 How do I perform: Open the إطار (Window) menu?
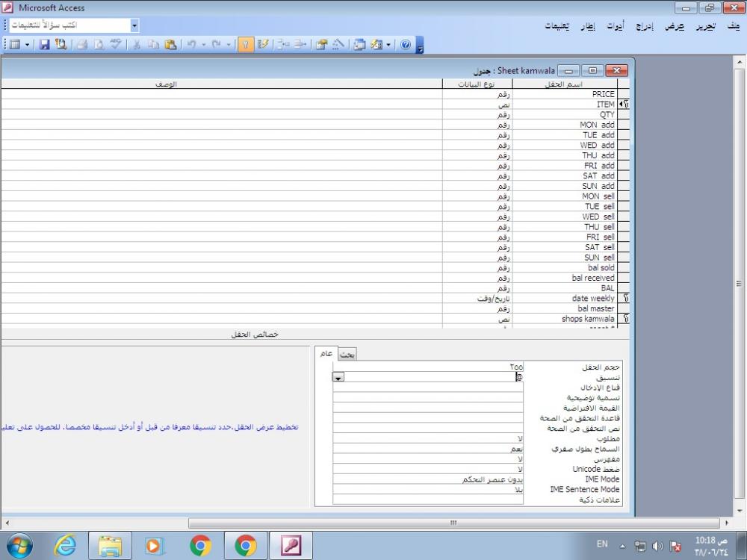pos(587,25)
